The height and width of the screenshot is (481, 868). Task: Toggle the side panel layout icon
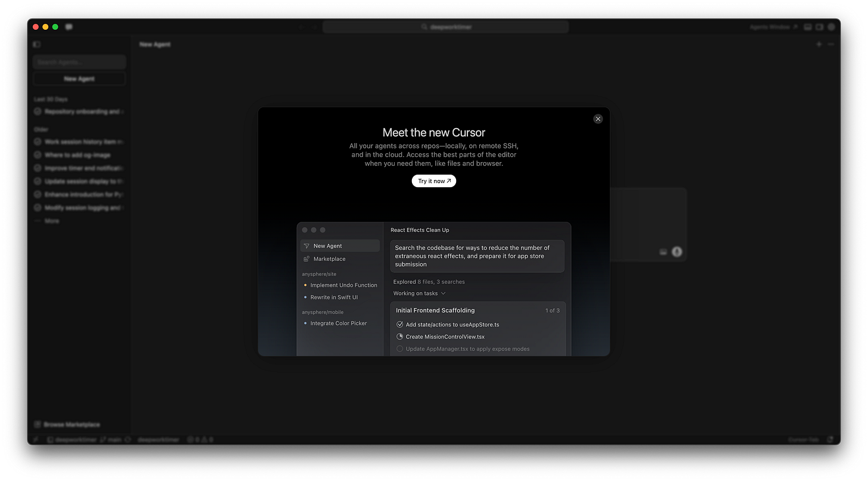tap(819, 27)
